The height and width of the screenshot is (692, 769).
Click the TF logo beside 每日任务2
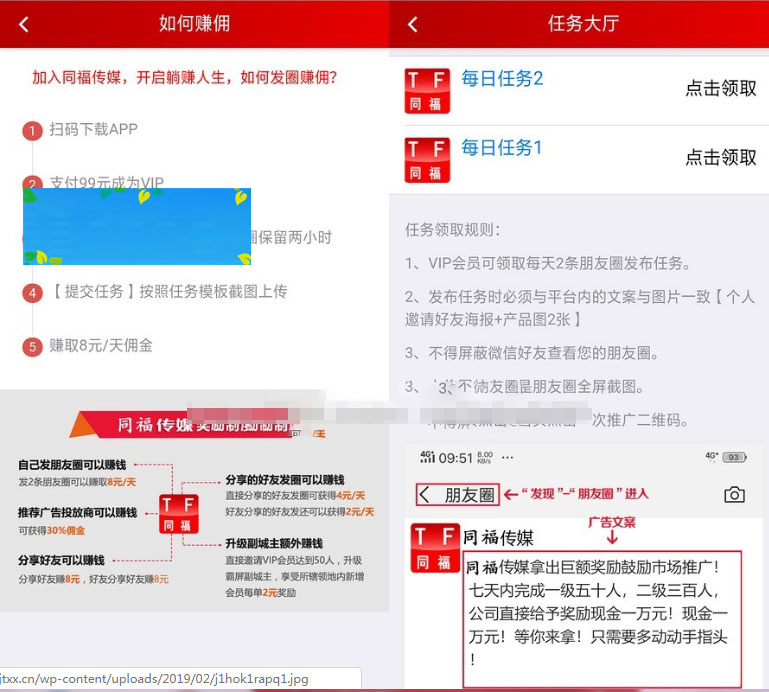pyautogui.click(x=427, y=90)
